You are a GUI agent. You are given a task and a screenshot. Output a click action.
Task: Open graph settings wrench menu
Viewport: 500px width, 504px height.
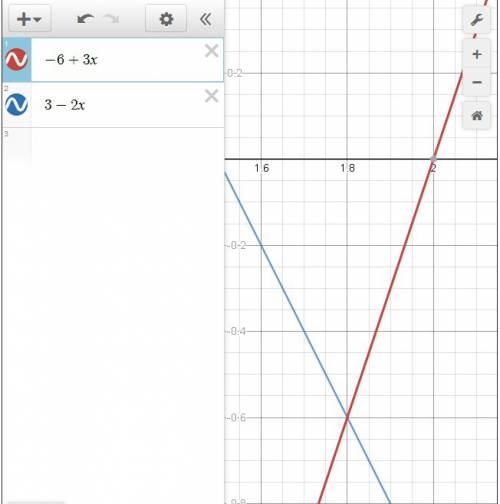(477, 20)
